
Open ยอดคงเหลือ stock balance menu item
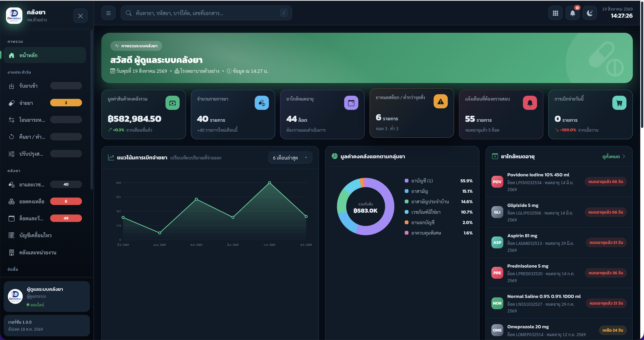tap(45, 201)
